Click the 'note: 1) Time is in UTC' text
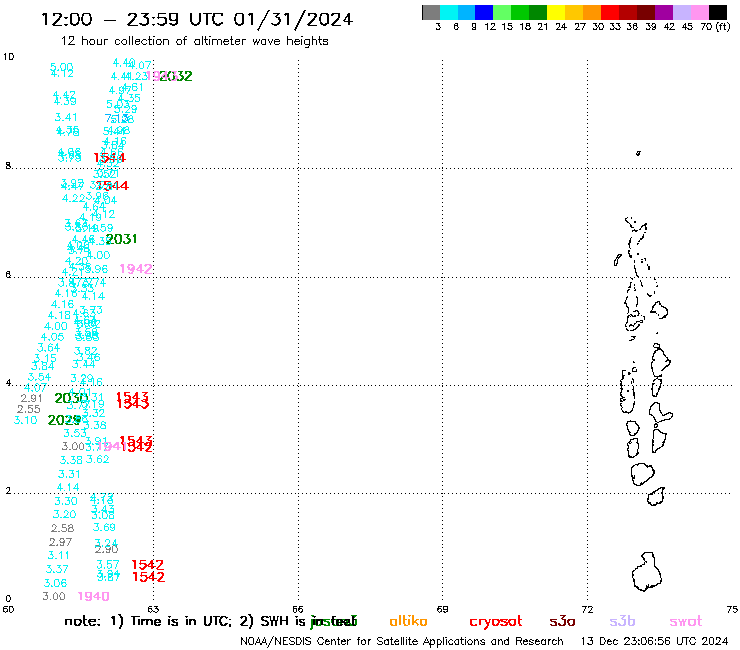Viewport: 740px width, 650px height. click(147, 621)
